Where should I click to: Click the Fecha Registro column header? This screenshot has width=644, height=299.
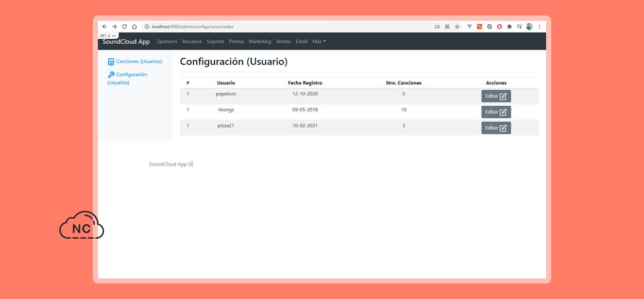[x=305, y=82]
